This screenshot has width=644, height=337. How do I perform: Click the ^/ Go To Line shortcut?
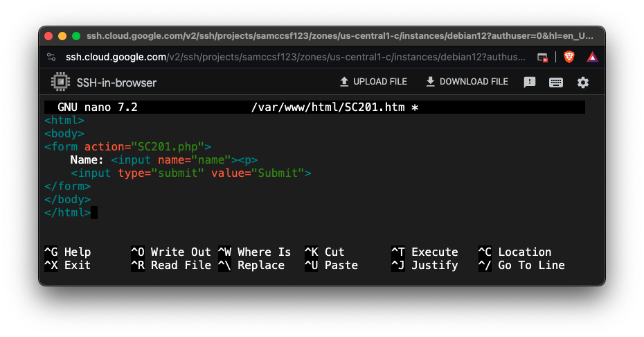click(521, 265)
